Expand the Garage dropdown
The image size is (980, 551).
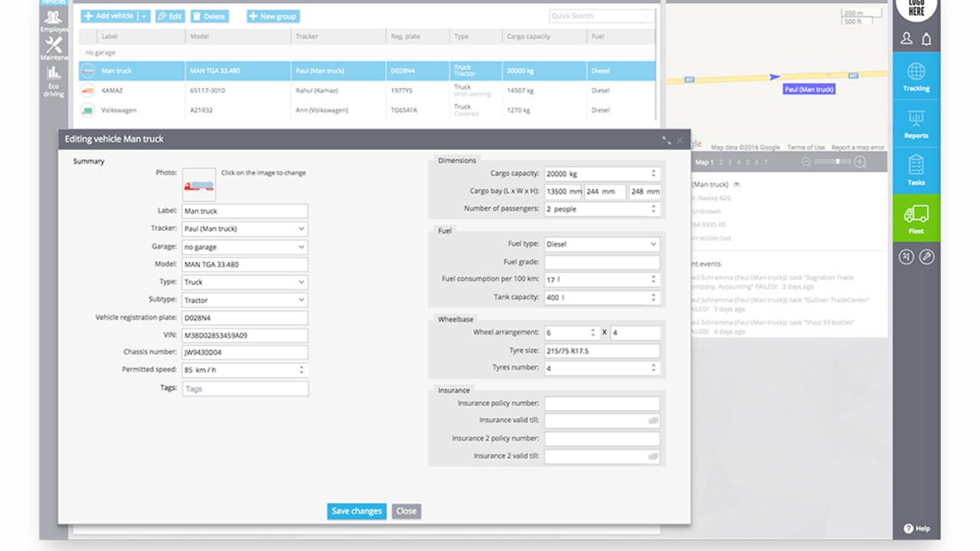point(301,247)
